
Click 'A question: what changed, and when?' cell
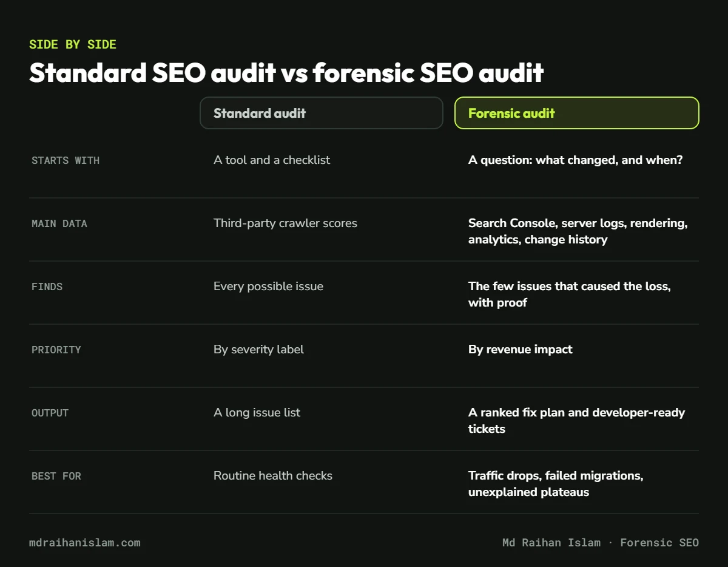[576, 160]
